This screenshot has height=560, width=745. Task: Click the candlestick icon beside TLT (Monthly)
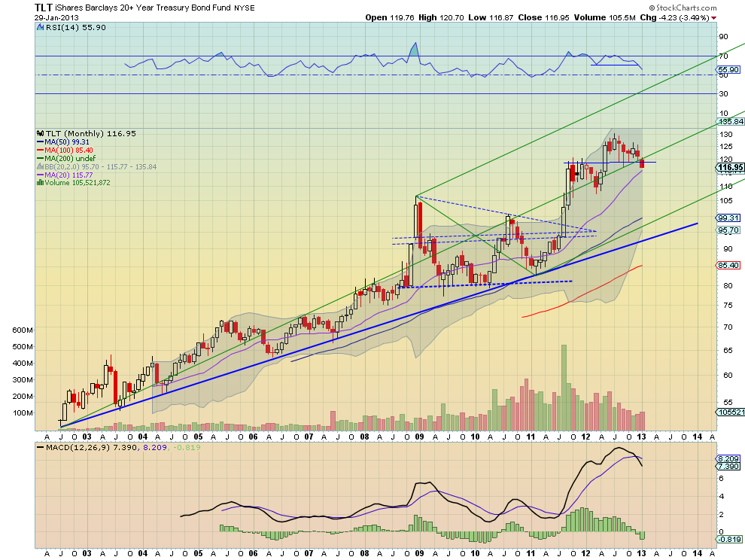(41, 133)
